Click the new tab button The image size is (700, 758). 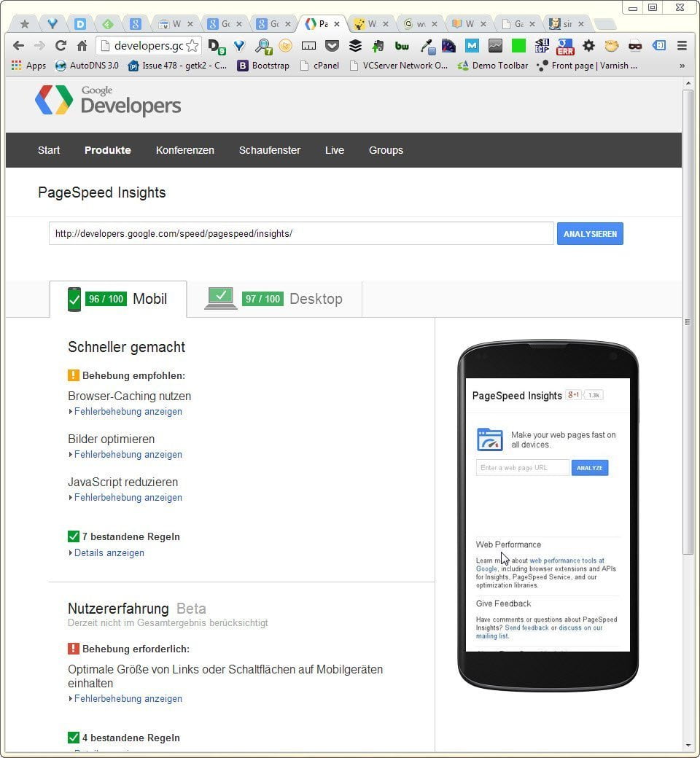(x=604, y=23)
